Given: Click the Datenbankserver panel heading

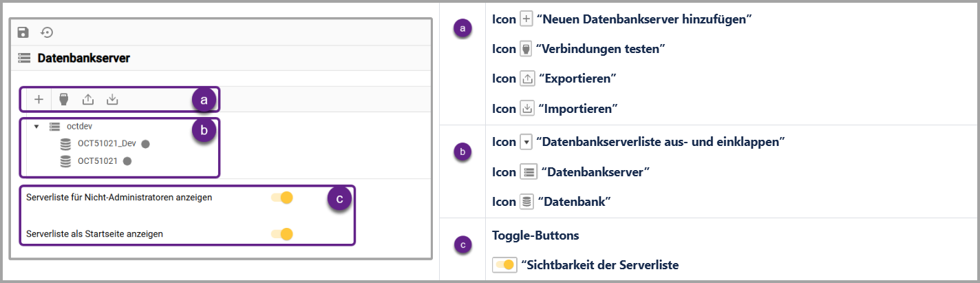Looking at the screenshot, I should coord(83,59).
